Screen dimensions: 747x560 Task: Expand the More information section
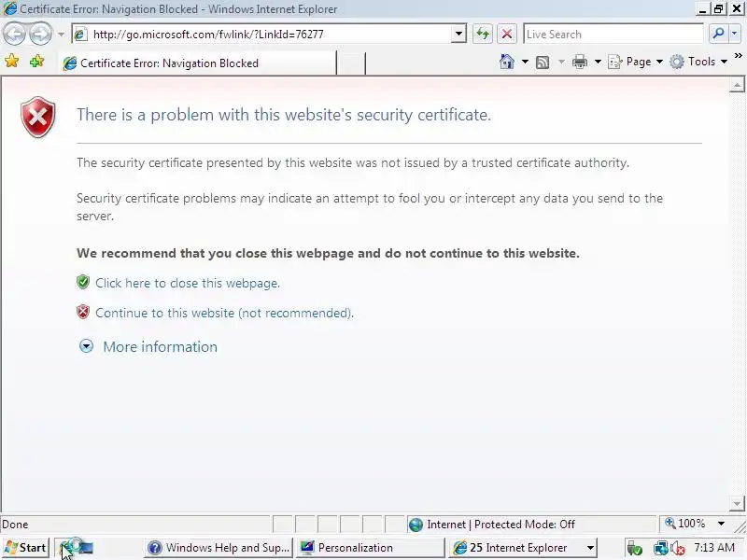[86, 346]
